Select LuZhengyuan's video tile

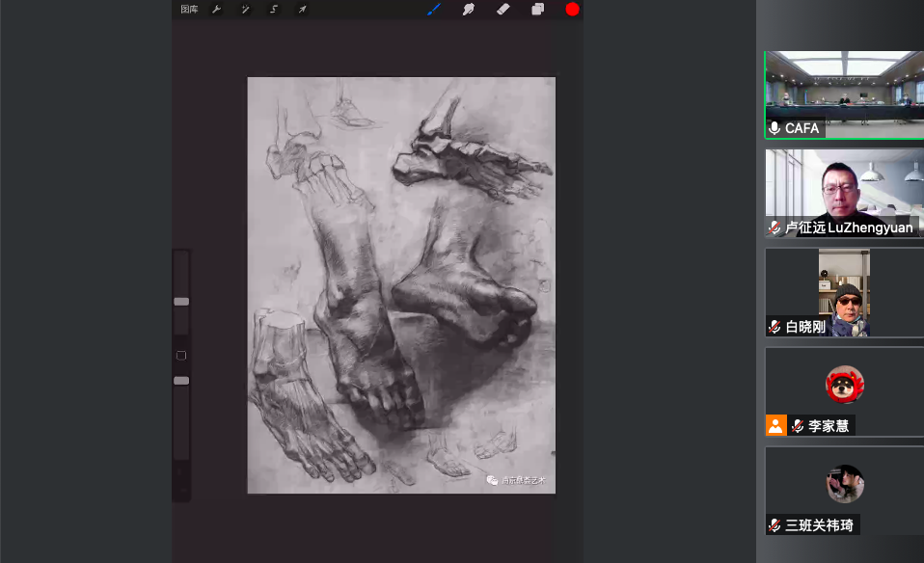click(844, 193)
